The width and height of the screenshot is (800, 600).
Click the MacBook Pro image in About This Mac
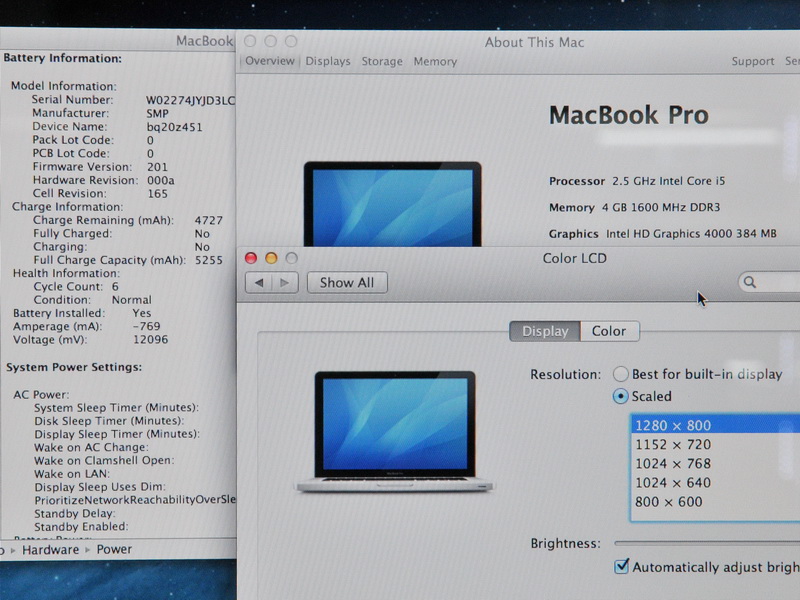point(392,204)
